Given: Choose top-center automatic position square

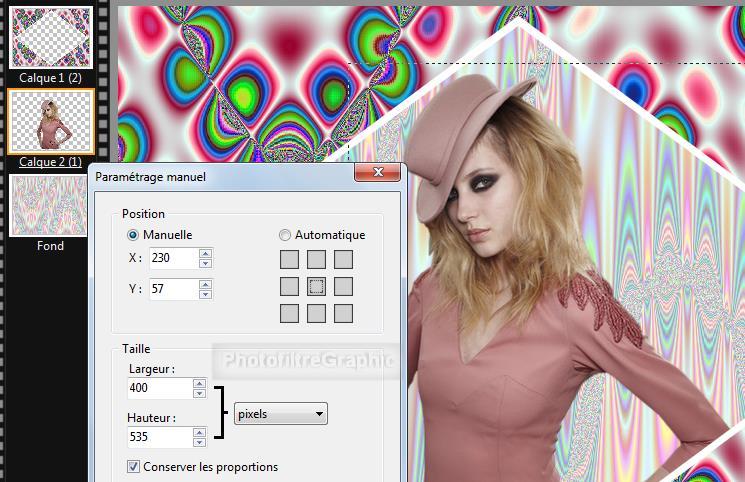Looking at the screenshot, I should (x=316, y=260).
